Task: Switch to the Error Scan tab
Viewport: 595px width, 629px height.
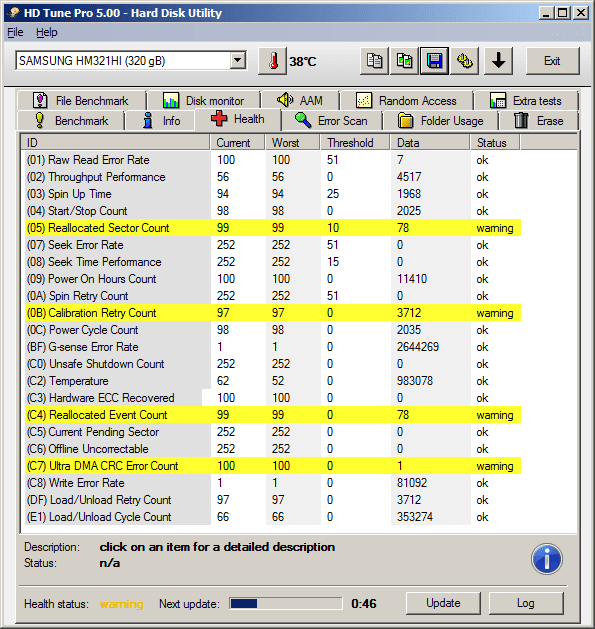Action: [331, 120]
